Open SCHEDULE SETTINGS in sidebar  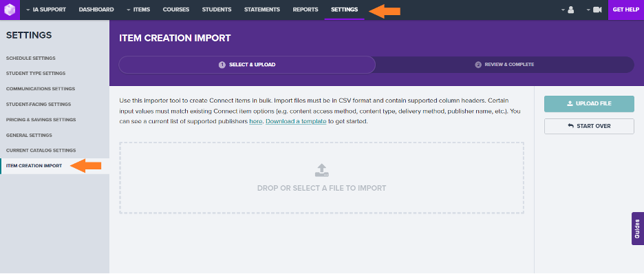pos(31,59)
